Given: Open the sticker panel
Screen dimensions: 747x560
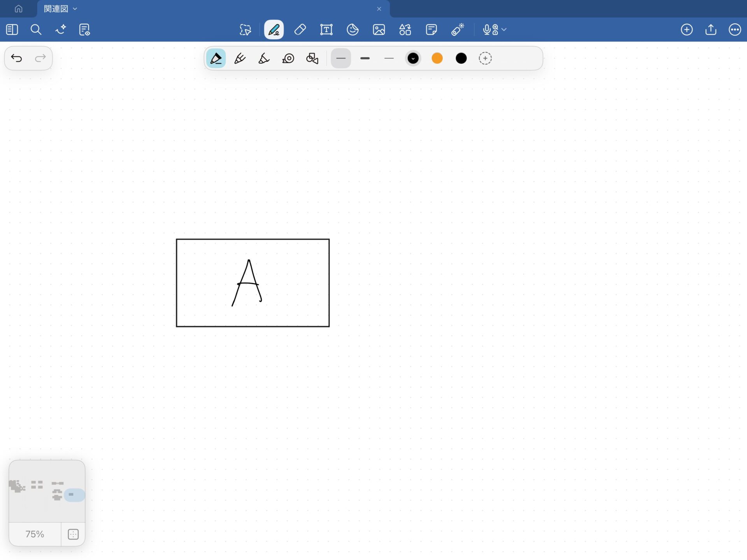Looking at the screenshot, I should click(352, 30).
